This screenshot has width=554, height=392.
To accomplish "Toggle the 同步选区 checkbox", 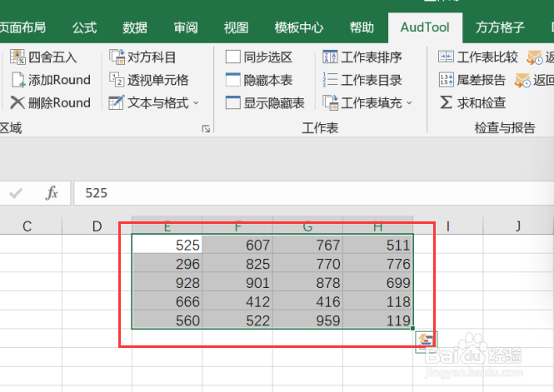I will (232, 57).
